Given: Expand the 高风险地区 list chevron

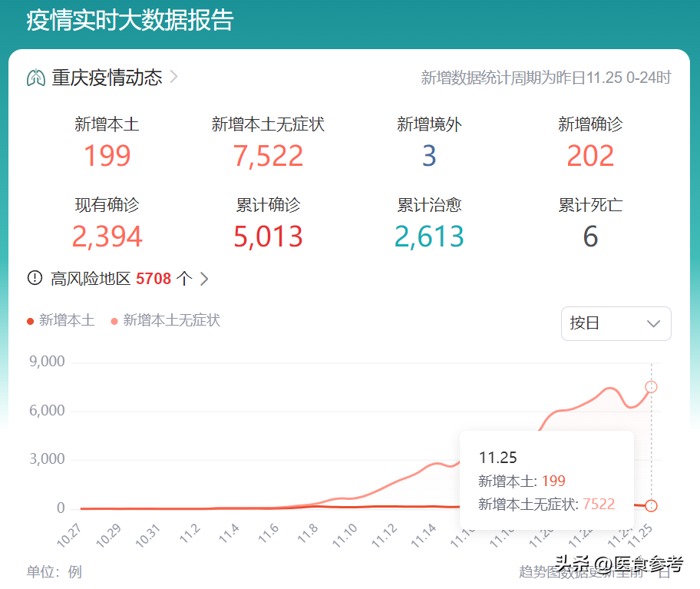Looking at the screenshot, I should pyautogui.click(x=204, y=279).
